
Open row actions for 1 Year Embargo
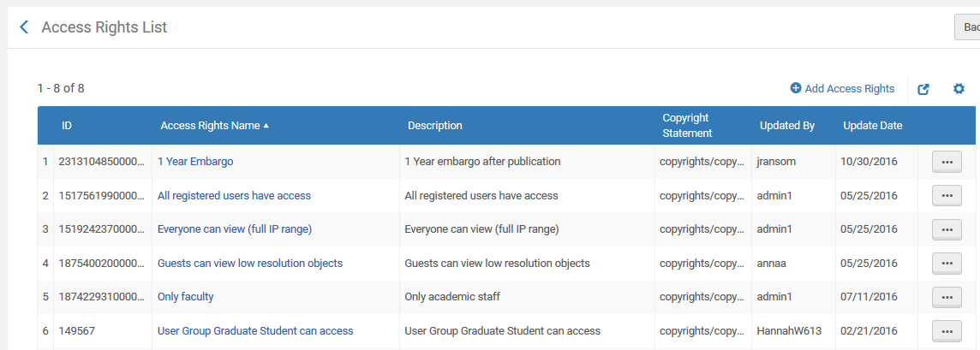click(947, 162)
